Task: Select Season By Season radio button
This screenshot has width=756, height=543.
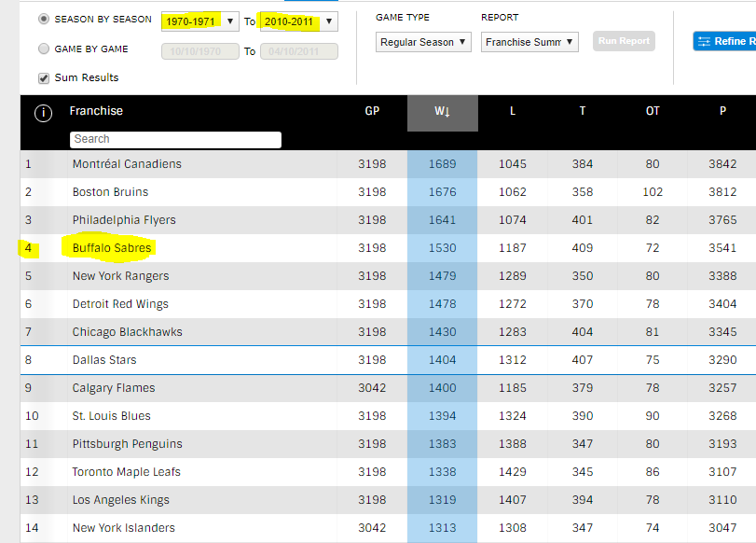Action: [44, 19]
